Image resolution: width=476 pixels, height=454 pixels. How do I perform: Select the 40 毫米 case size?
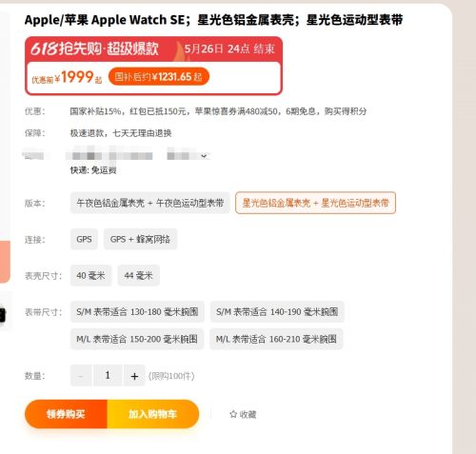[x=90, y=275]
